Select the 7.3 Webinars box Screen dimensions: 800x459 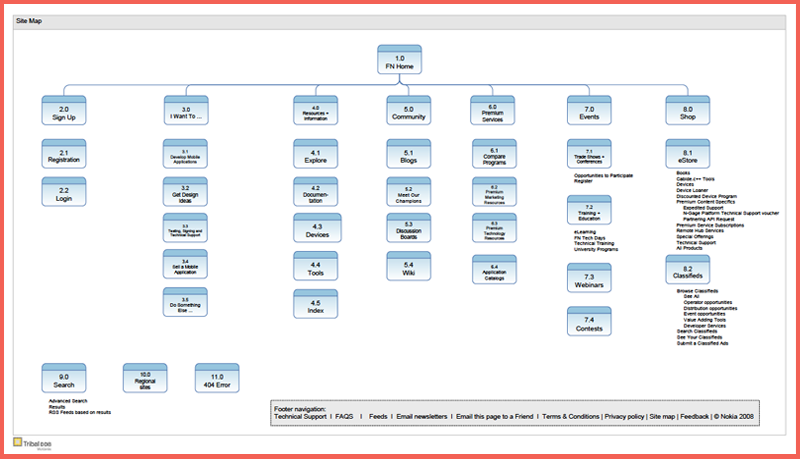[589, 278]
